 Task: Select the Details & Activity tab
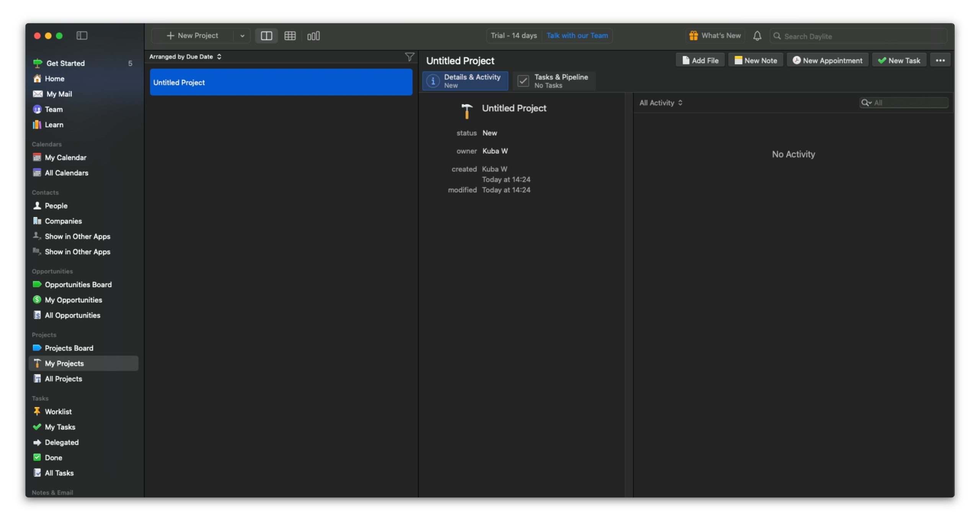pos(465,81)
